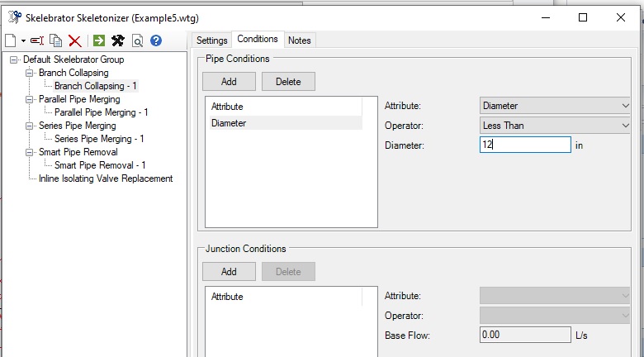Click the Rename operation toolbar icon
The height and width of the screenshot is (357, 644).
[37, 40]
